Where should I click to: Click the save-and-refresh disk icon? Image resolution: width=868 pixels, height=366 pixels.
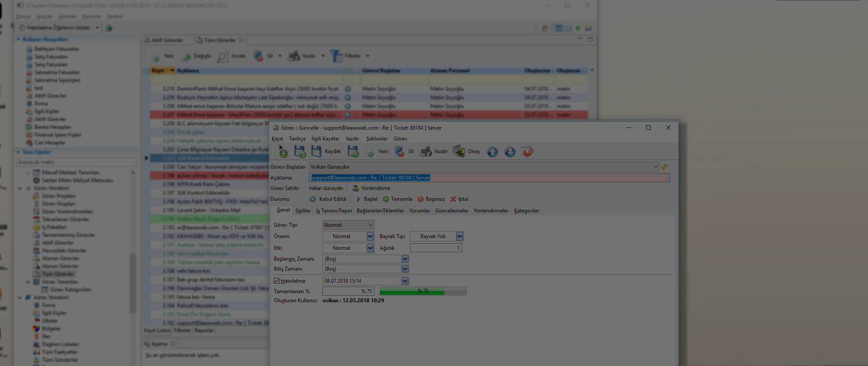[299, 151]
